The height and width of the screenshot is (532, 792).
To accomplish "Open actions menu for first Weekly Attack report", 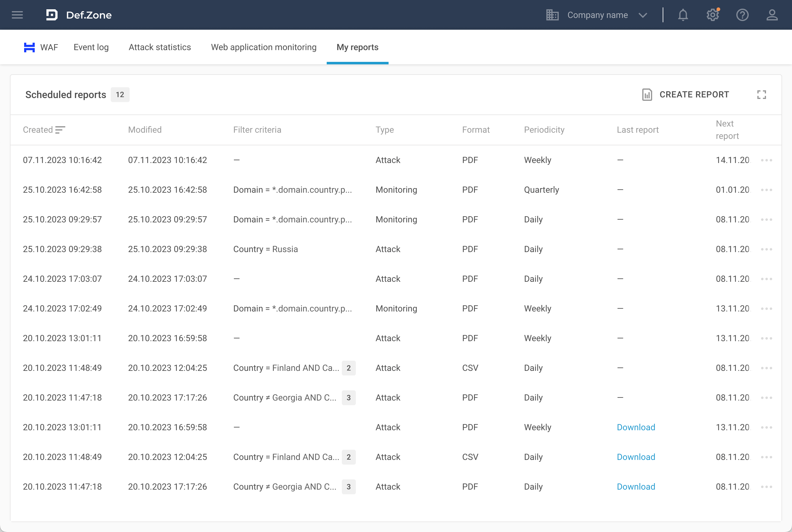I will (766, 160).
